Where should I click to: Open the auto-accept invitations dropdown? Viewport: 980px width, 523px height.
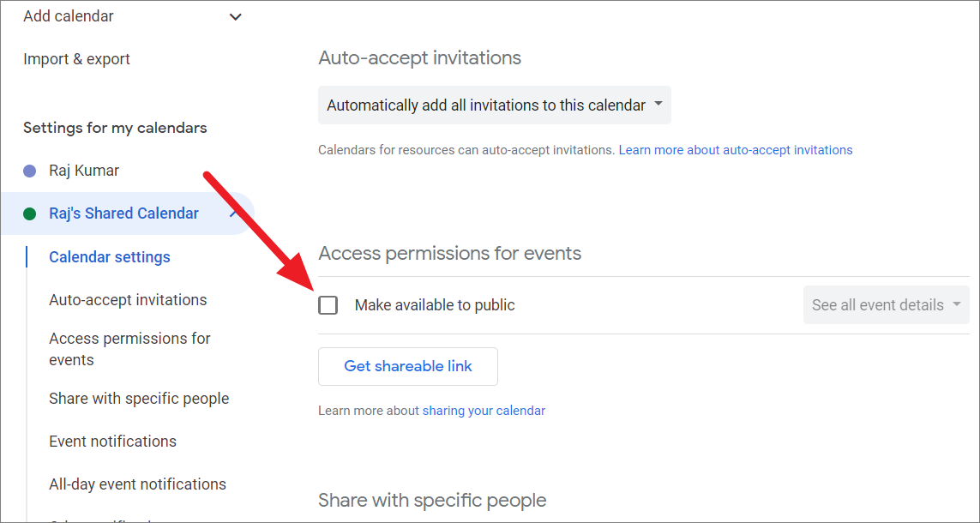click(x=495, y=105)
